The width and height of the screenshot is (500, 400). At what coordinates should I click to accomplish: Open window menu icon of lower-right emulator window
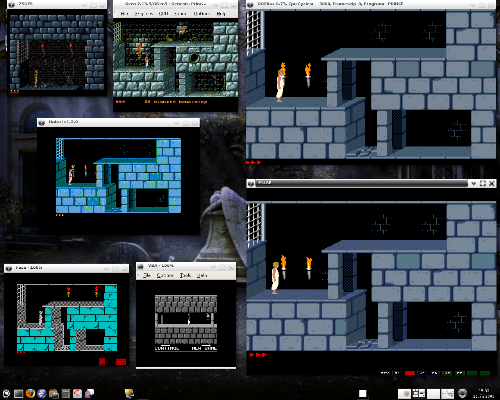coord(251,183)
